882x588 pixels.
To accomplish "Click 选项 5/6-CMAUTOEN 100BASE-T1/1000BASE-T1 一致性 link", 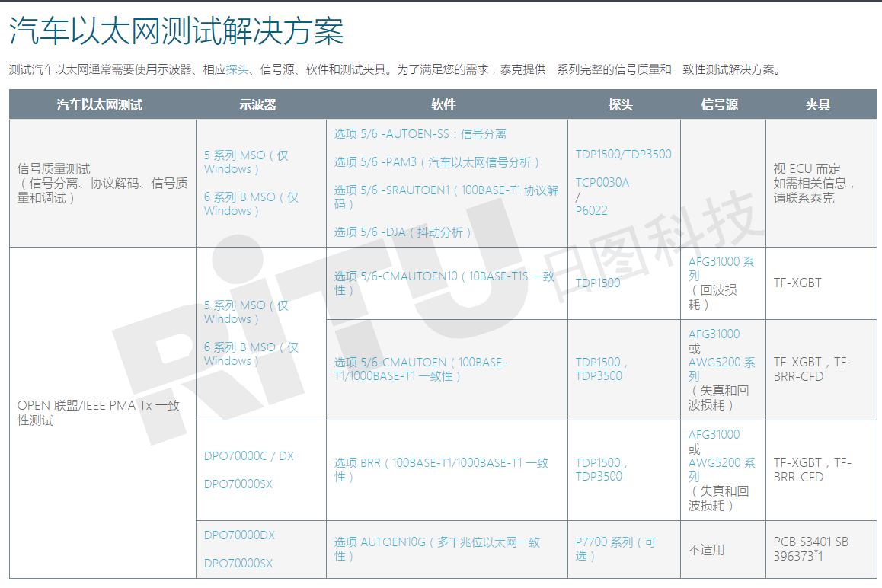I will 419,363.
